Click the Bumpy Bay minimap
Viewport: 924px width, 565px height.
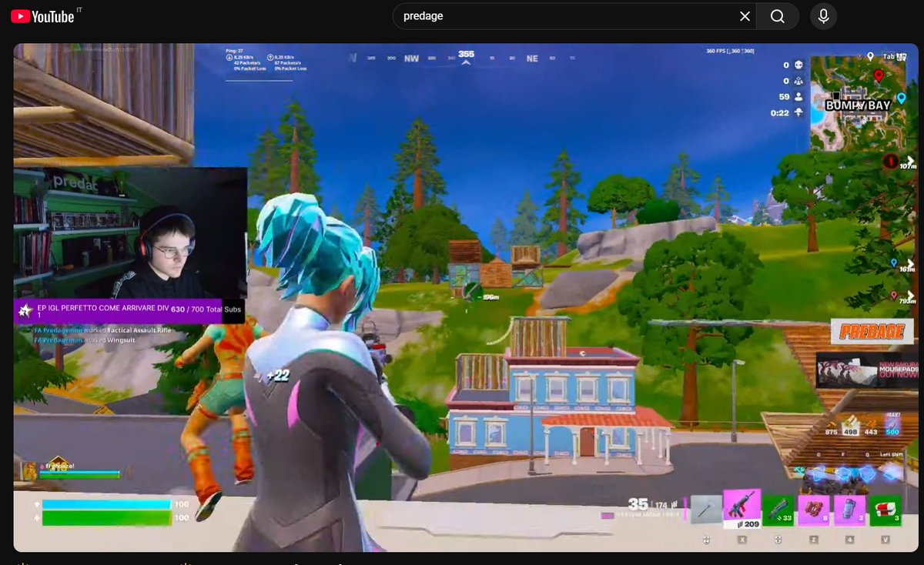[859, 103]
